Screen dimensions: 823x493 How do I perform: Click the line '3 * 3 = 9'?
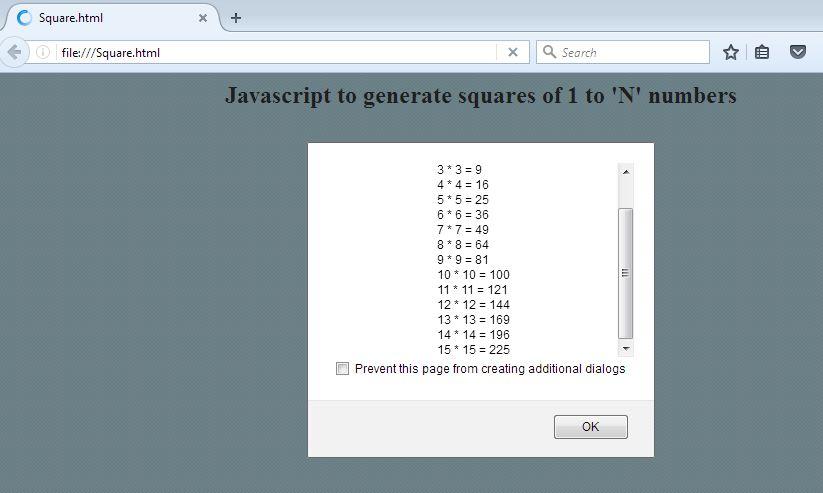point(459,170)
